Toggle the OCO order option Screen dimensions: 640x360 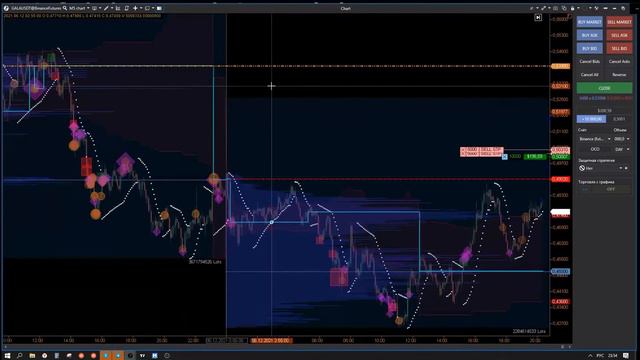pos(595,149)
